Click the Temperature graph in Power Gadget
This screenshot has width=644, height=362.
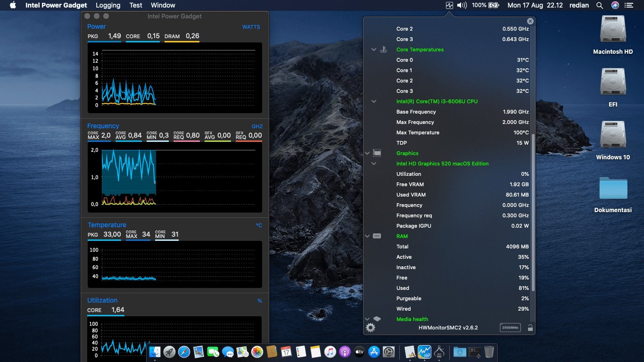(x=175, y=264)
